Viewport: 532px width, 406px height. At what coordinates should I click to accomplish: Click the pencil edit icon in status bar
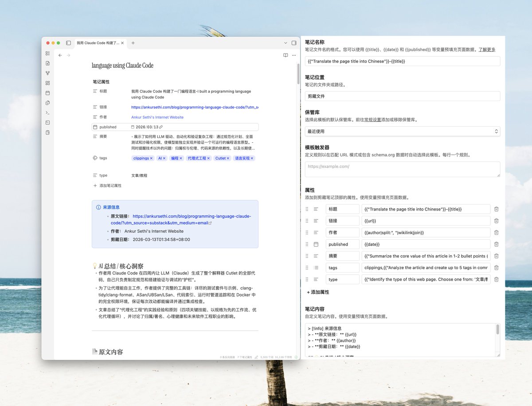(x=256, y=357)
